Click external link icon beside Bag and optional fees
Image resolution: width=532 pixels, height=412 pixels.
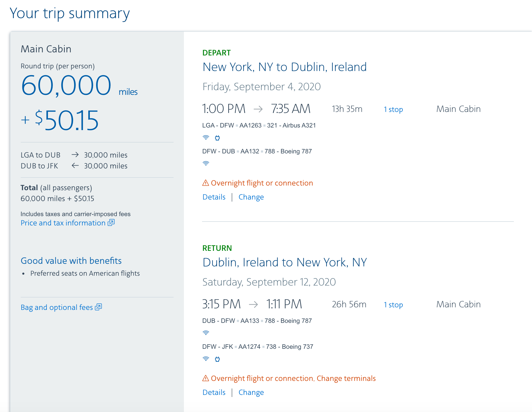click(98, 307)
